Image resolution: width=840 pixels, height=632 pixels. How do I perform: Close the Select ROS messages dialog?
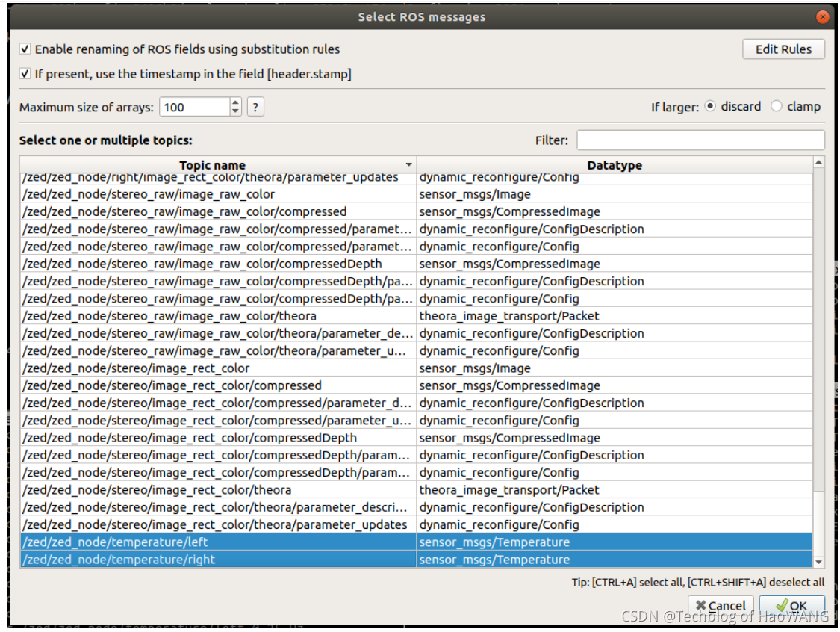click(822, 17)
